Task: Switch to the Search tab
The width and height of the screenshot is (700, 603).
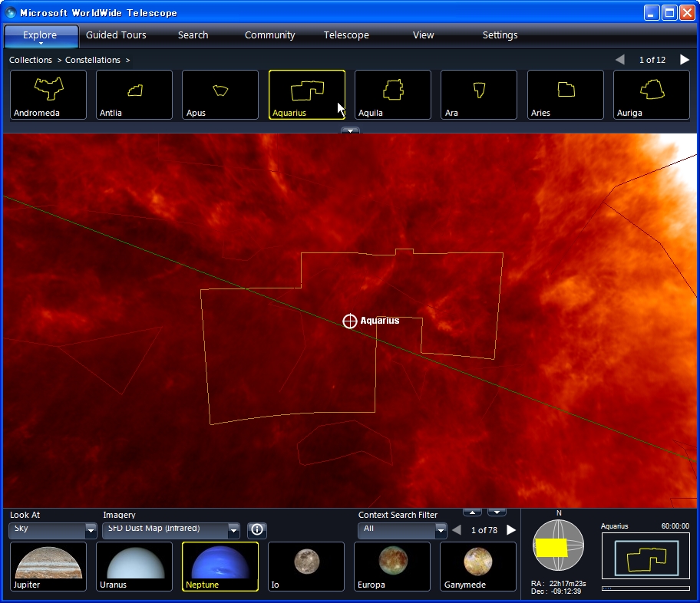Action: [x=193, y=35]
